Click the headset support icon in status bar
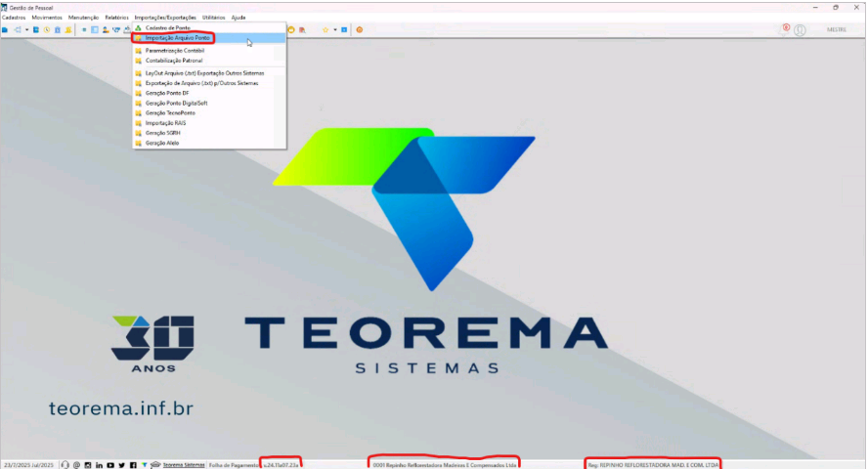The height and width of the screenshot is (469, 868). [65, 465]
